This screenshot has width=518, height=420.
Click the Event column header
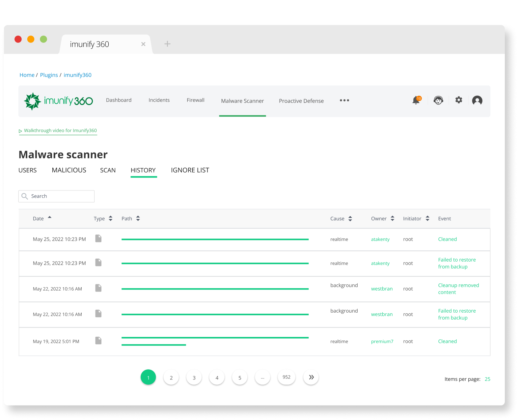coord(444,218)
